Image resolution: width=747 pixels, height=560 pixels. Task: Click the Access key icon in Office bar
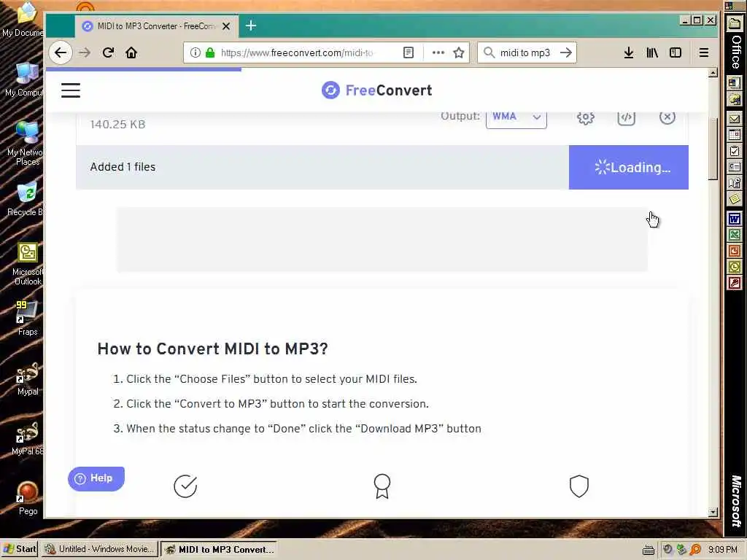[734, 283]
